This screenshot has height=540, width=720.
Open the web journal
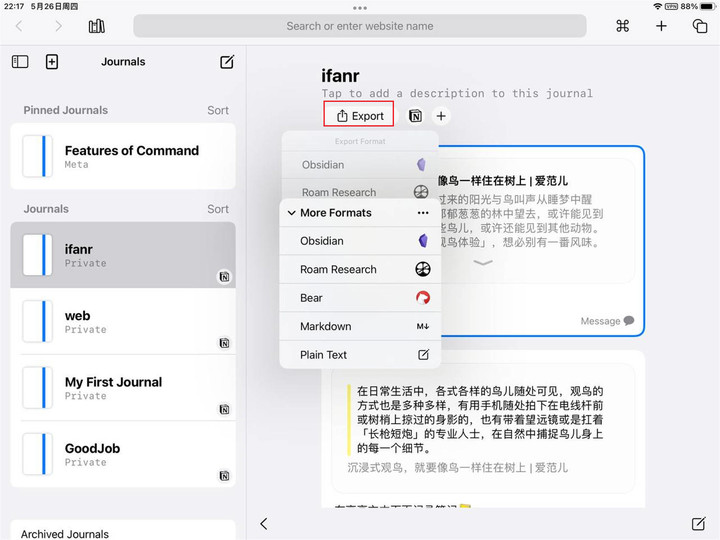pos(123,321)
